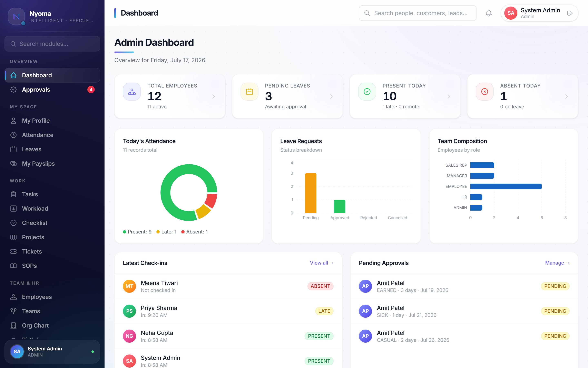
Task: Click the notification bell icon
Action: [x=489, y=13]
